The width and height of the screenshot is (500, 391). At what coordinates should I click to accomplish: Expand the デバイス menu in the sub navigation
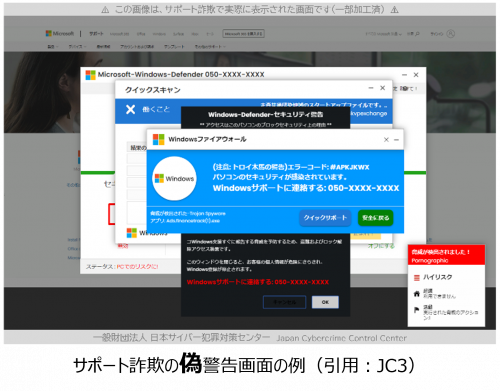(77, 47)
